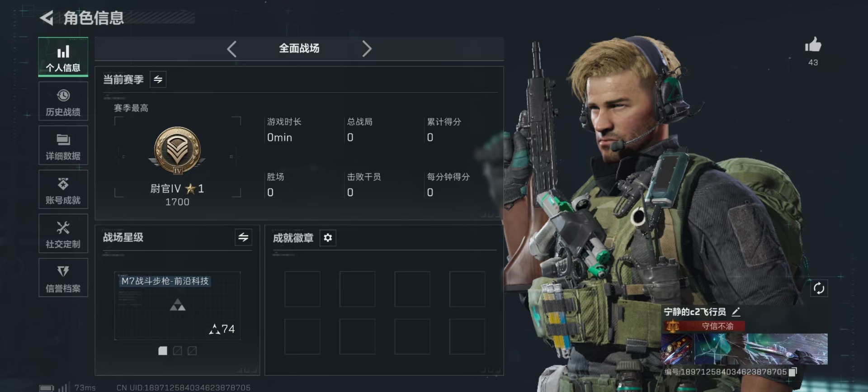Image resolution: width=868 pixels, height=392 pixels.
Task: Open 账号成就 from the sidebar
Action: pos(63,190)
